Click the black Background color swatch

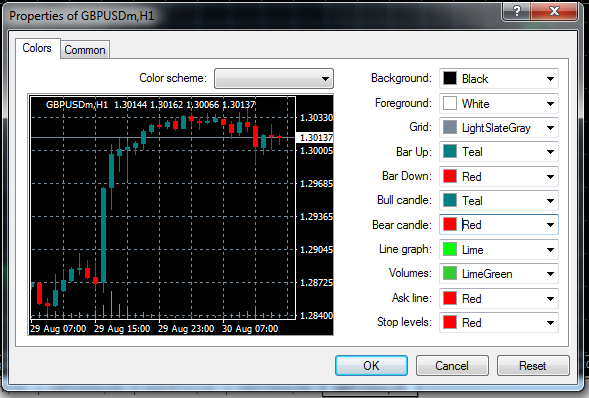click(x=450, y=78)
